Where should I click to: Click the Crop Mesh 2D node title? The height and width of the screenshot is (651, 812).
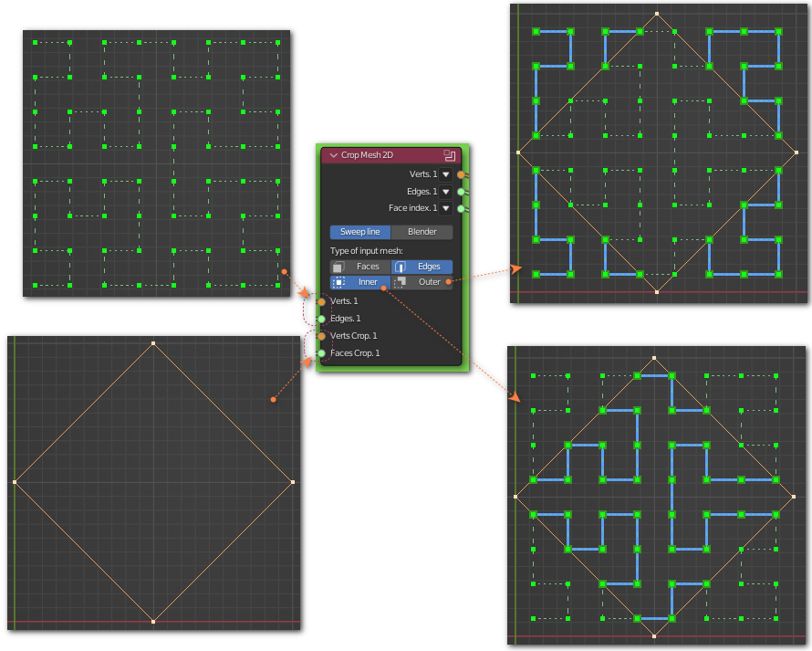[x=367, y=155]
